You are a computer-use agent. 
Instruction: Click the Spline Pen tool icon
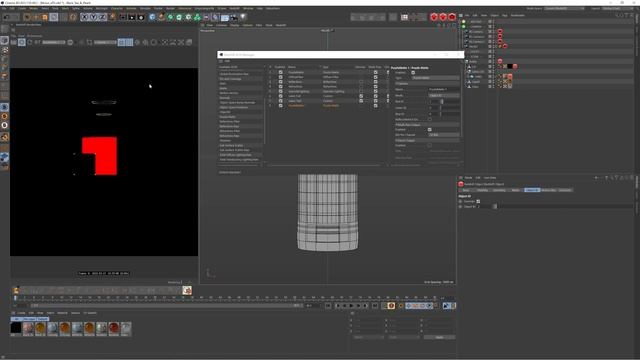click(x=161, y=17)
